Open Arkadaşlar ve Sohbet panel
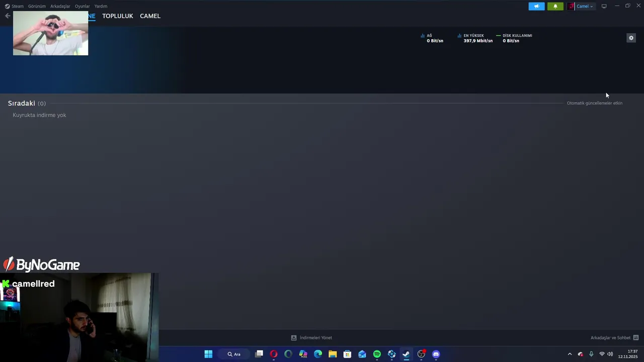The image size is (644, 362). pos(610,338)
